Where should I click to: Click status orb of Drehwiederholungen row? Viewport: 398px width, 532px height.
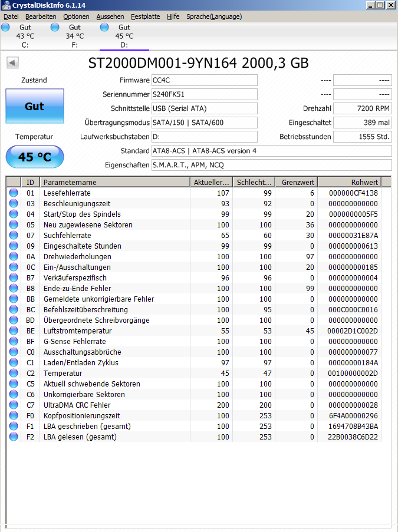[x=14, y=256]
